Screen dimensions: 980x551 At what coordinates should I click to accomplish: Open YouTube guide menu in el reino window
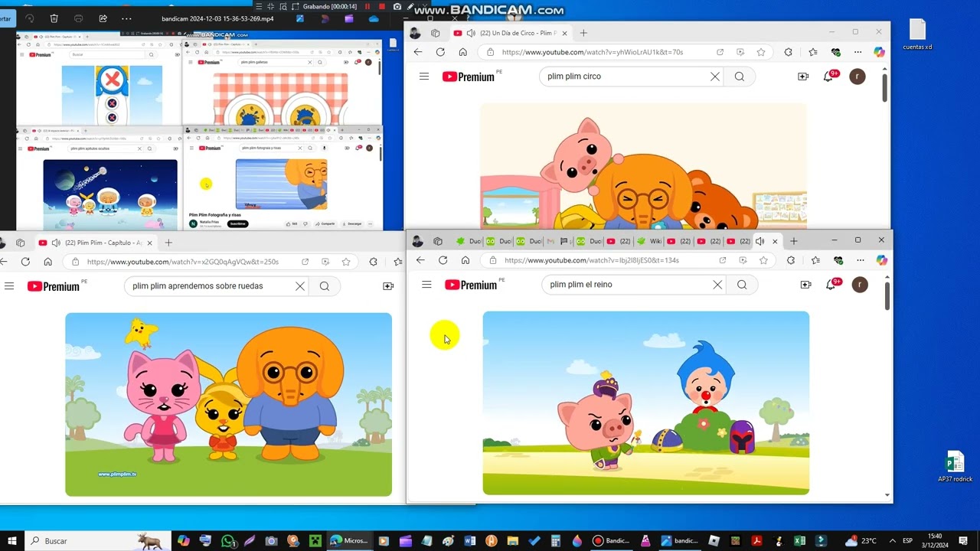[x=426, y=285]
